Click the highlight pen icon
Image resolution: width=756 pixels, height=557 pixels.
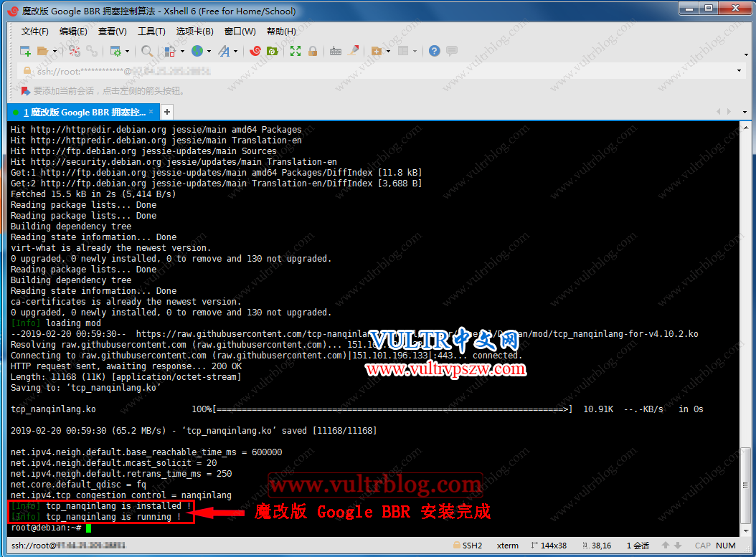point(354,50)
